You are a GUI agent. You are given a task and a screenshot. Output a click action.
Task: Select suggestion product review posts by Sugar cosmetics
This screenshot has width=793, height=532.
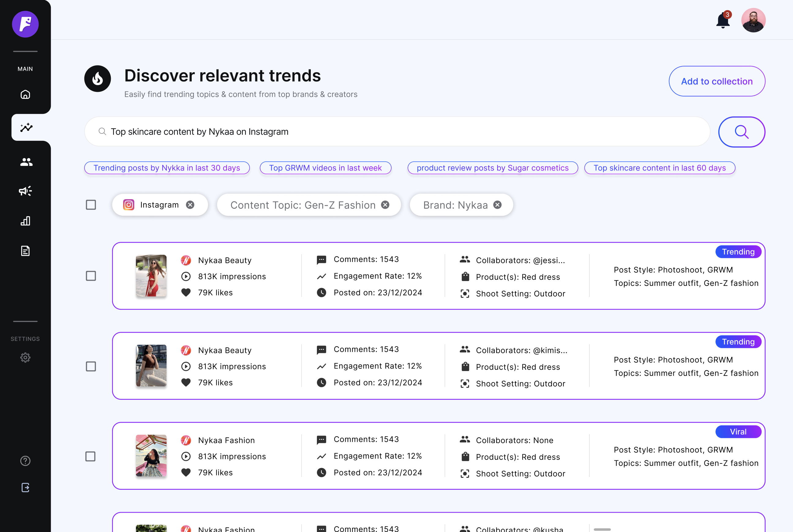pos(492,168)
